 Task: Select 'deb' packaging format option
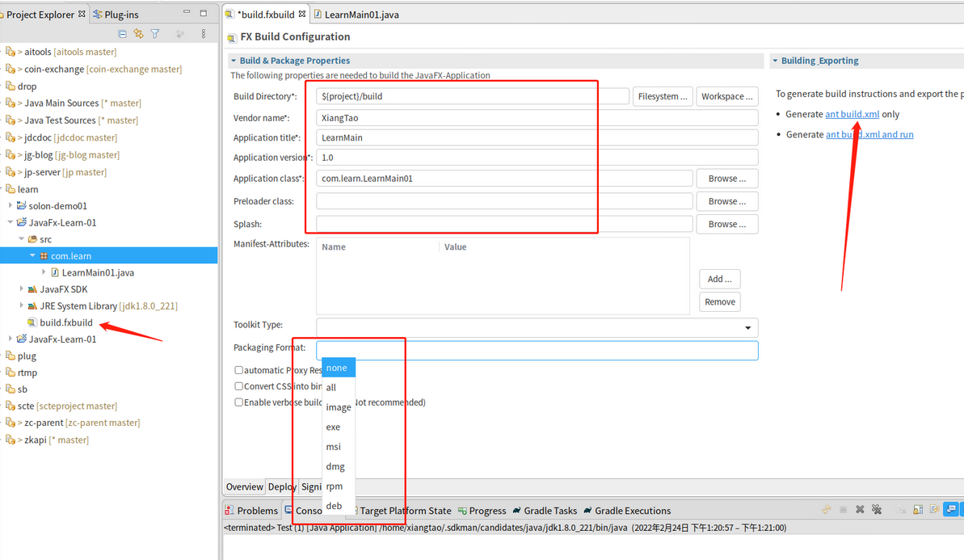[338, 506]
